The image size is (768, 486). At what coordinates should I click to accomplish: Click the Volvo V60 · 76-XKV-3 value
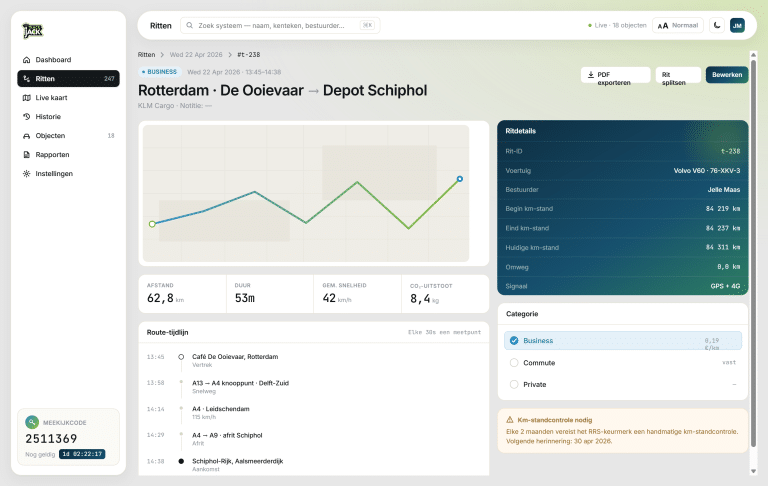(x=707, y=170)
